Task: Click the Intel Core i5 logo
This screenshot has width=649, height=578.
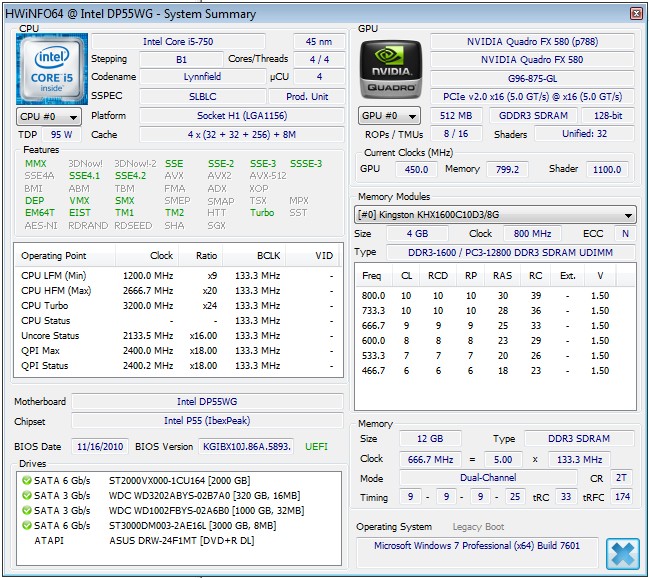Action: [49, 68]
